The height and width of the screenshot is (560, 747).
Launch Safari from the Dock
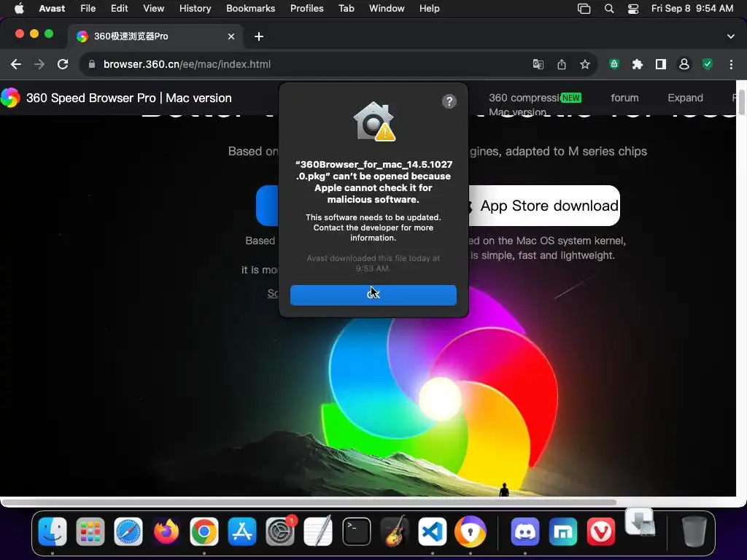(x=128, y=532)
